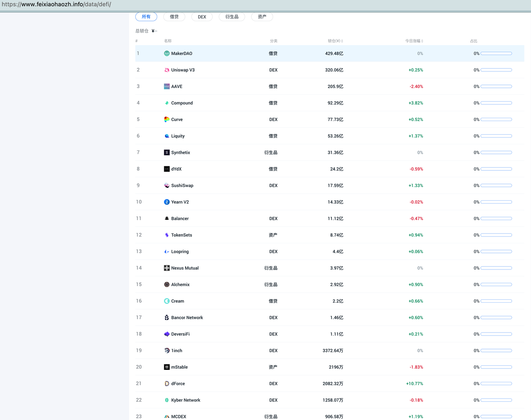This screenshot has width=531, height=420.
Task: Click the Alchemix logo icon
Action: [167, 284]
